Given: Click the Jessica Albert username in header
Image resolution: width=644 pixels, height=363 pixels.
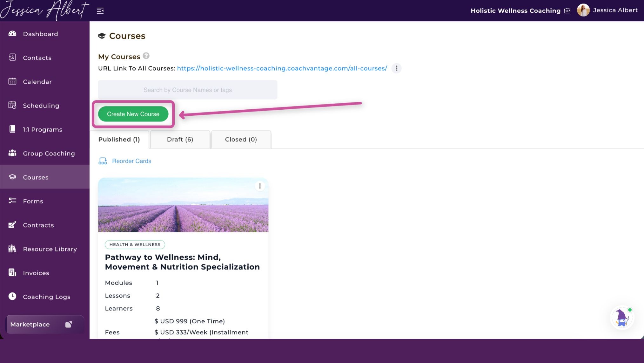Looking at the screenshot, I should tap(615, 10).
